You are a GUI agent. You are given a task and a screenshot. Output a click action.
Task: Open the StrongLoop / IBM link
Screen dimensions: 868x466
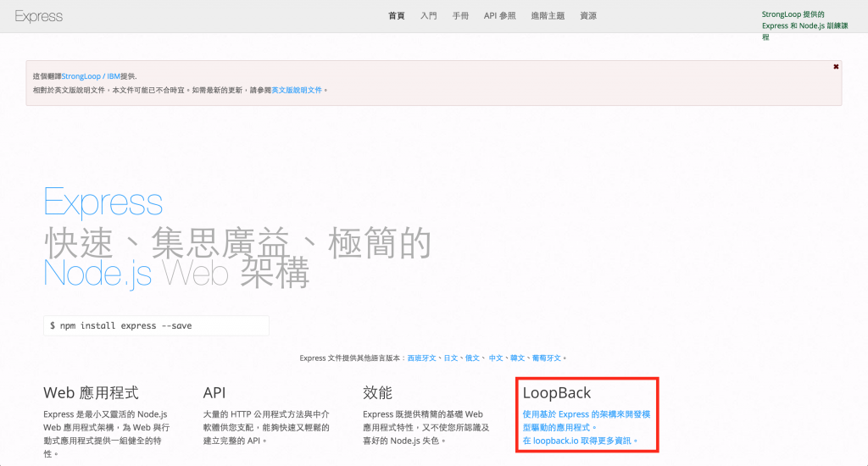coord(91,76)
